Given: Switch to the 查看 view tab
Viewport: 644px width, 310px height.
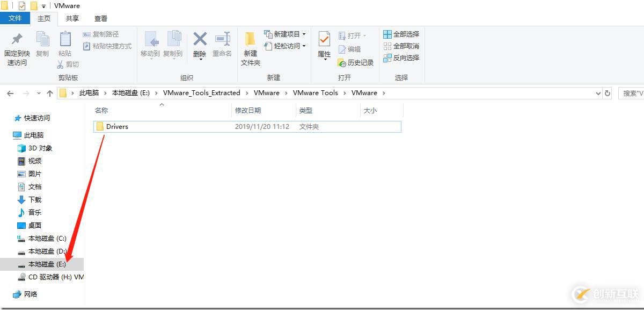Looking at the screenshot, I should tap(101, 18).
